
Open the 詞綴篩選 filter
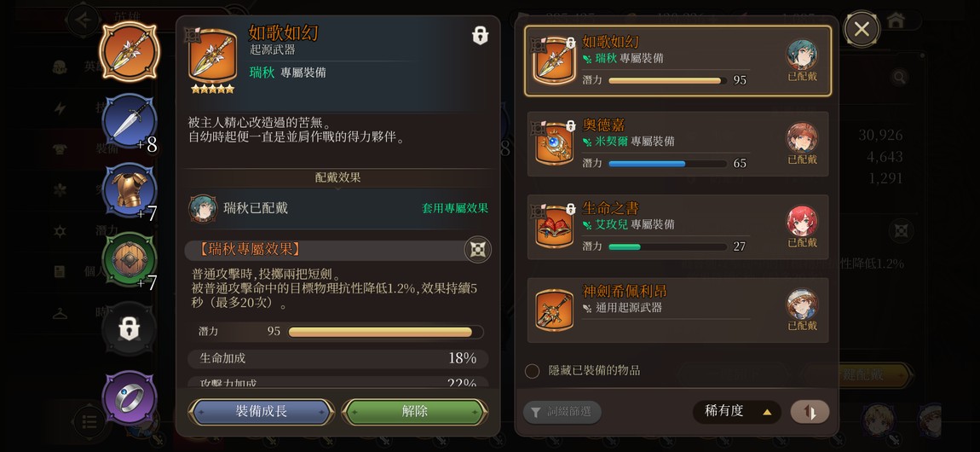click(562, 412)
